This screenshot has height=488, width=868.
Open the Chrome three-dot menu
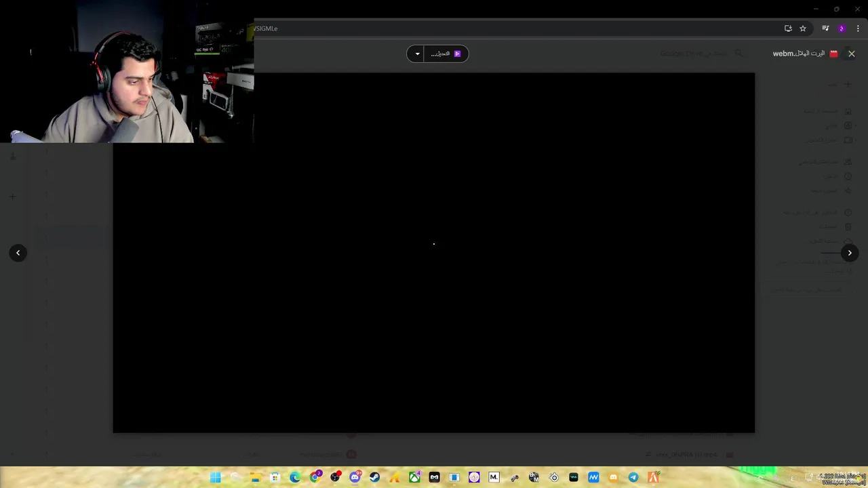coord(858,28)
